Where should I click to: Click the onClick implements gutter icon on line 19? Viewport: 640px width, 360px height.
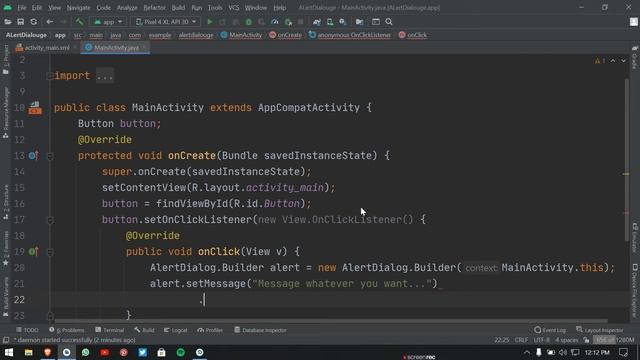coord(34,251)
